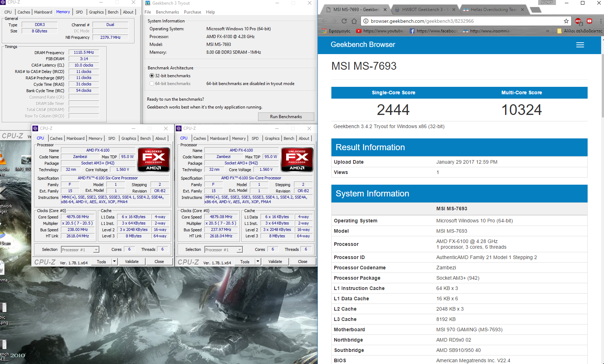Click DRAM Frequency value 1110.5 MHz
This screenshot has width=604, height=364.
84,52
